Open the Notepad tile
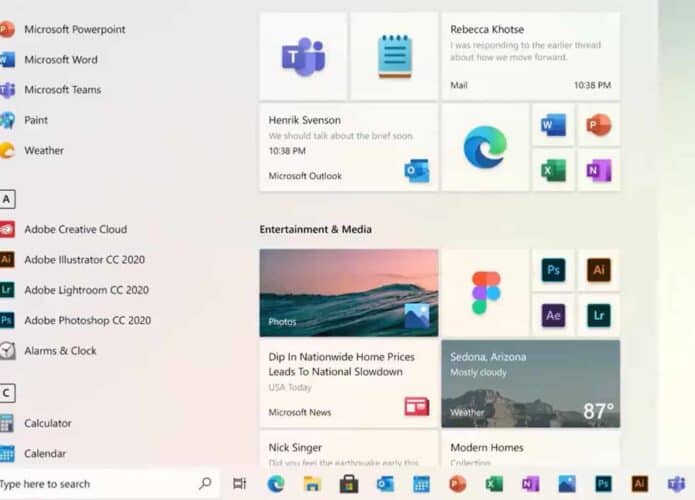This screenshot has width=695, height=500. (x=394, y=56)
